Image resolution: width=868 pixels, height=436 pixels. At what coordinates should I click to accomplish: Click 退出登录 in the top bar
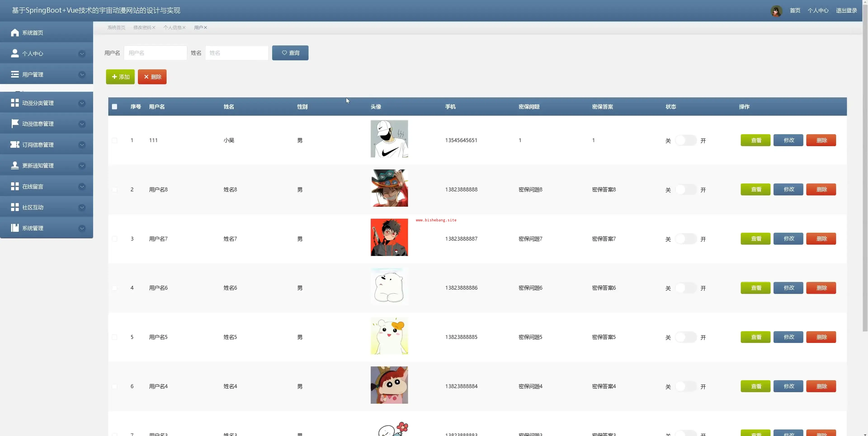click(846, 11)
